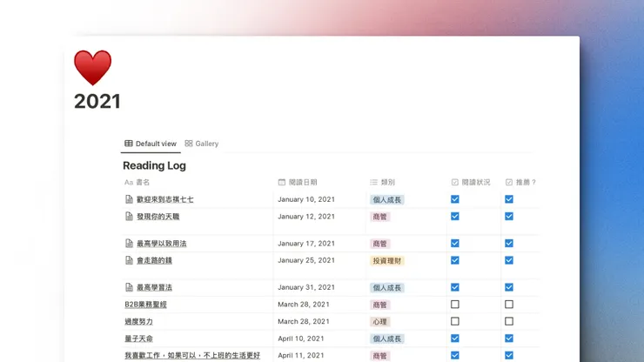The width and height of the screenshot is (644, 362).
Task: Open the 過度努力 page link
Action: tap(139, 322)
